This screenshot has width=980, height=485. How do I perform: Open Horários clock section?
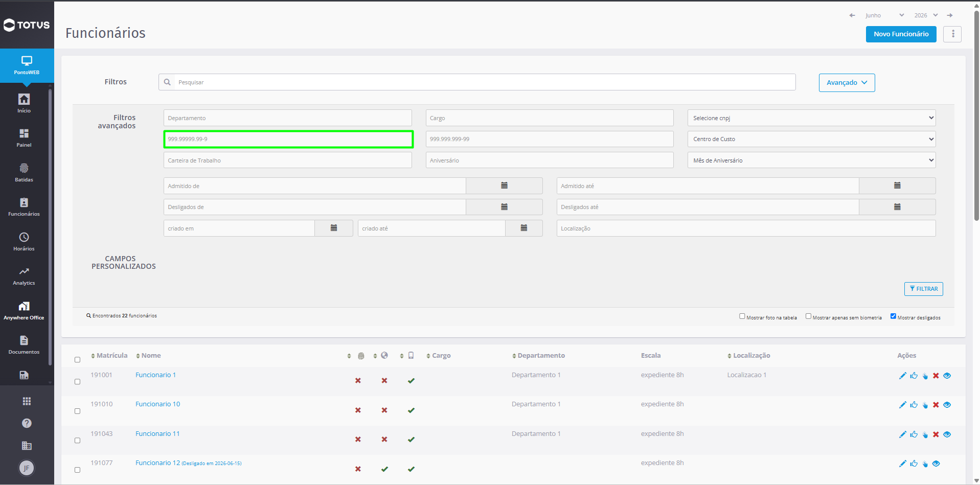(24, 241)
